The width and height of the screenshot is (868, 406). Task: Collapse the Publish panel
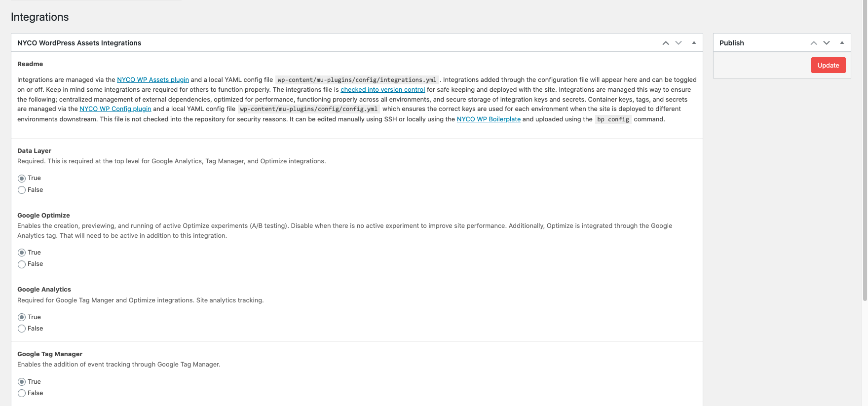842,43
